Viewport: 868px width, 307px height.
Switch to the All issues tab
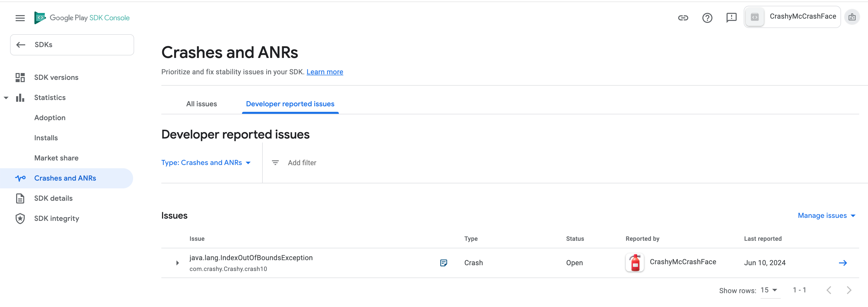click(201, 104)
